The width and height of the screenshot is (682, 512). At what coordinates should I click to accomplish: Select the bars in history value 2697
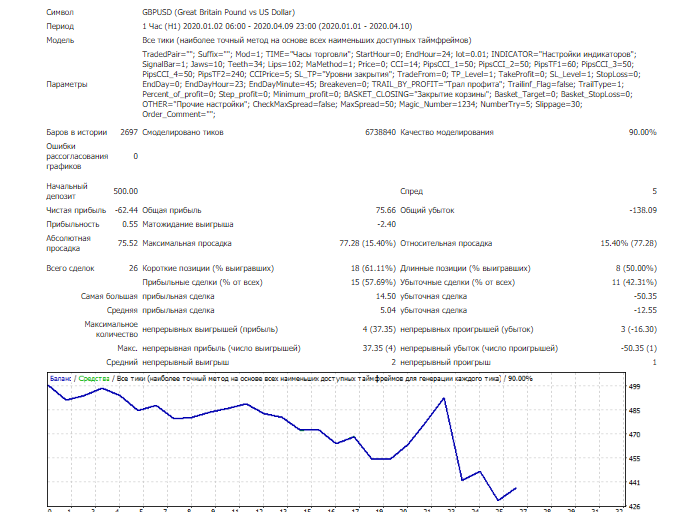tap(129, 132)
